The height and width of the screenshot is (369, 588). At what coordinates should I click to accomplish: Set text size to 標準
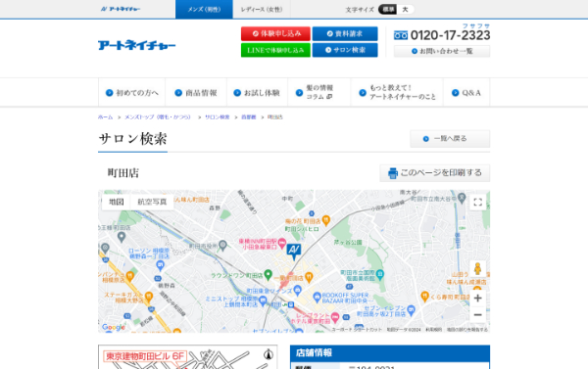pos(387,10)
